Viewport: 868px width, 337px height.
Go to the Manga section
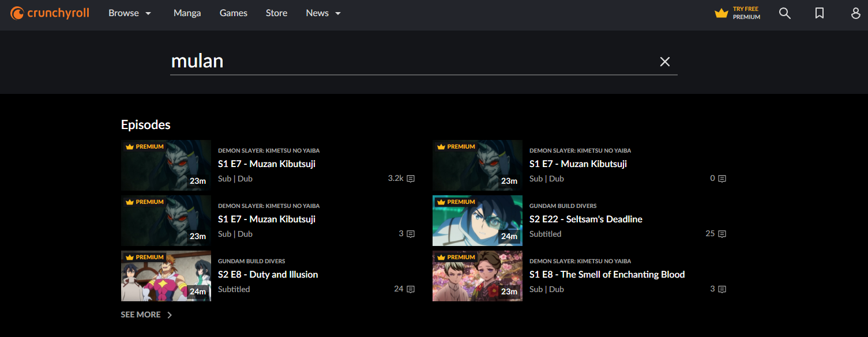[187, 13]
